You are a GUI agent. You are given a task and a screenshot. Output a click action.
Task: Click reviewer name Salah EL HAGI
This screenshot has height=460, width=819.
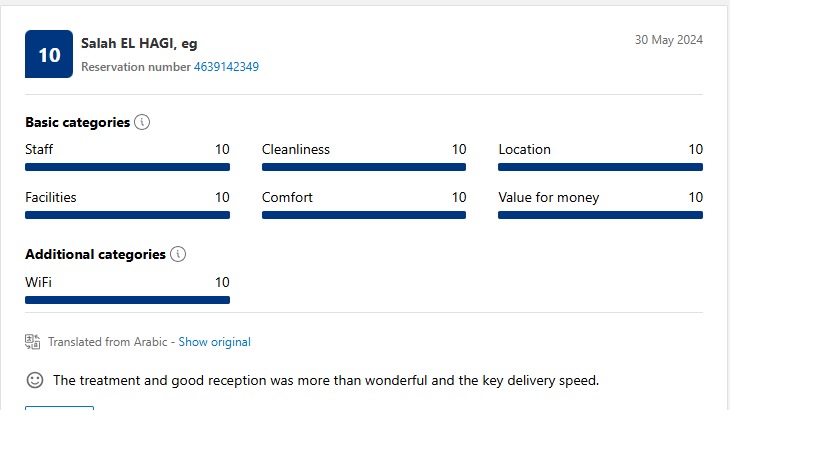tap(128, 43)
